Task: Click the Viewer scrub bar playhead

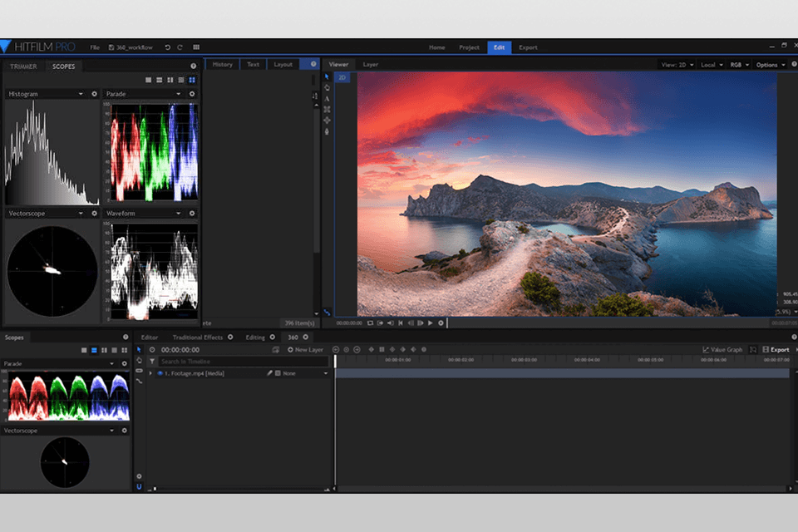Action: coord(447,323)
